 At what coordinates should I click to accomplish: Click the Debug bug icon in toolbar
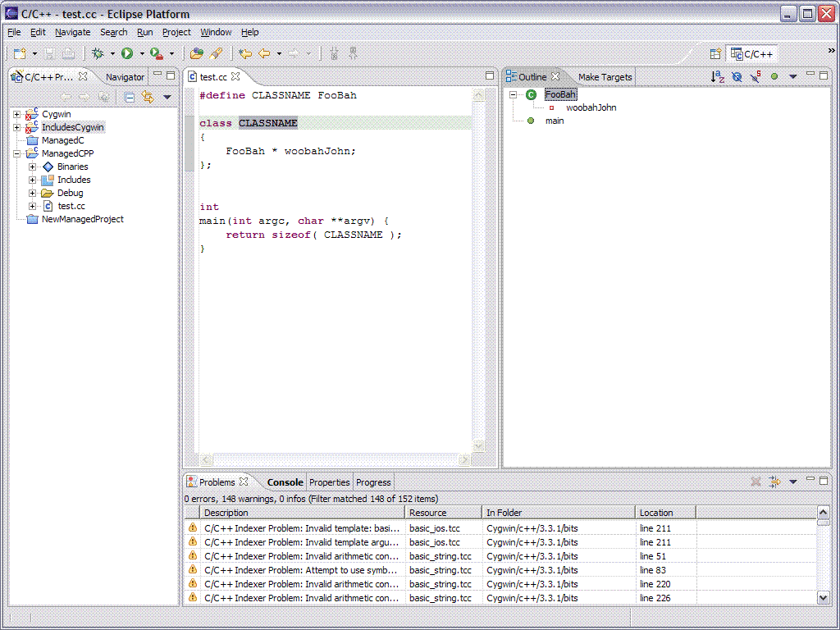(98, 53)
